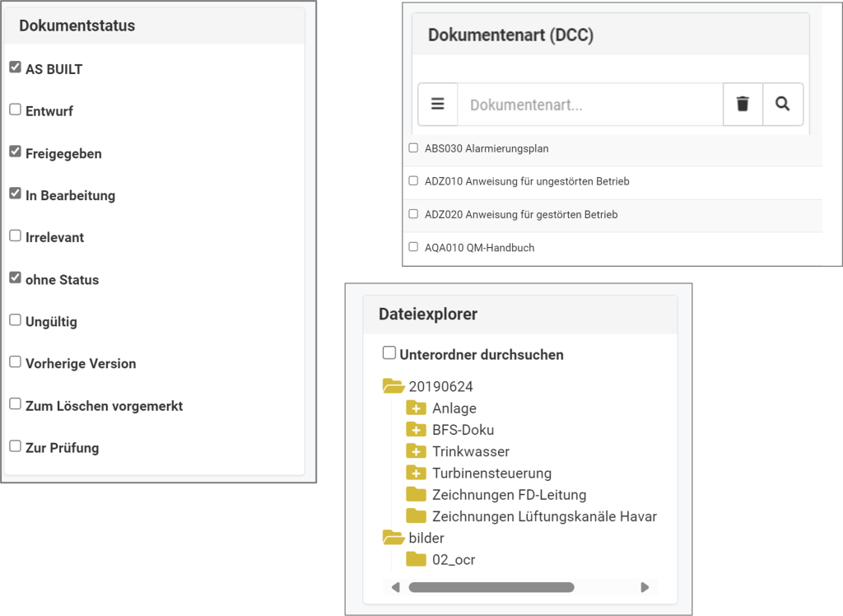The width and height of the screenshot is (843, 616).
Task: Click the hamburger list icon beside Dokumentenart
Action: pos(438,105)
